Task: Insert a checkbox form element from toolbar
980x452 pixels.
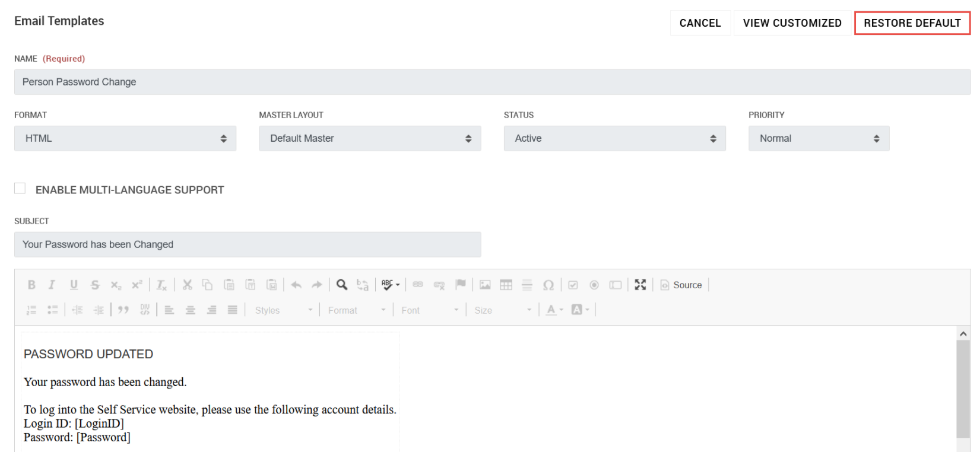Action: click(573, 285)
